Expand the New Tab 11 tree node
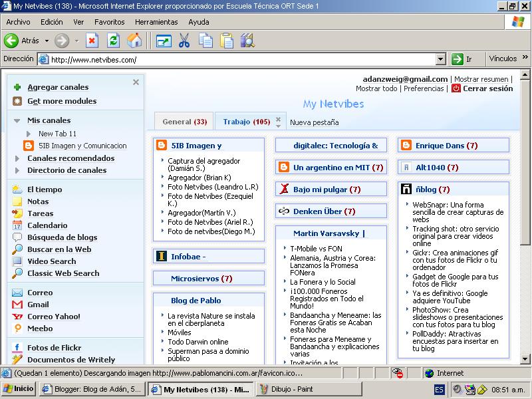Image resolution: width=532 pixels, height=399 pixels. click(x=29, y=134)
